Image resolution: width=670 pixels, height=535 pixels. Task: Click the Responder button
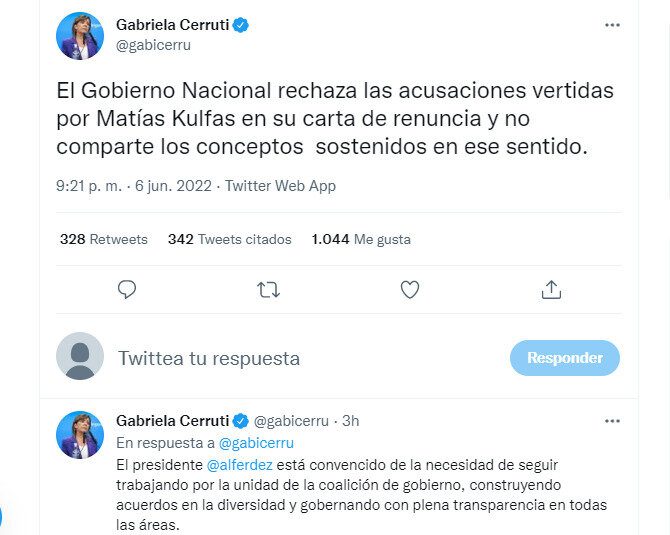click(x=564, y=358)
